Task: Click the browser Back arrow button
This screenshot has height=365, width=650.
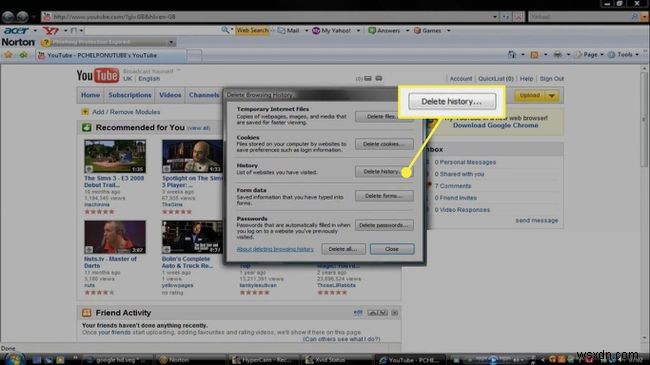Action: tap(8, 17)
